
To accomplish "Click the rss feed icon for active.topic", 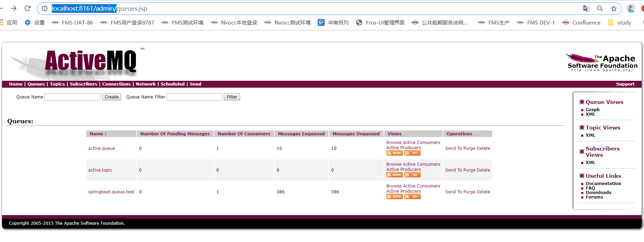I will [413, 175].
